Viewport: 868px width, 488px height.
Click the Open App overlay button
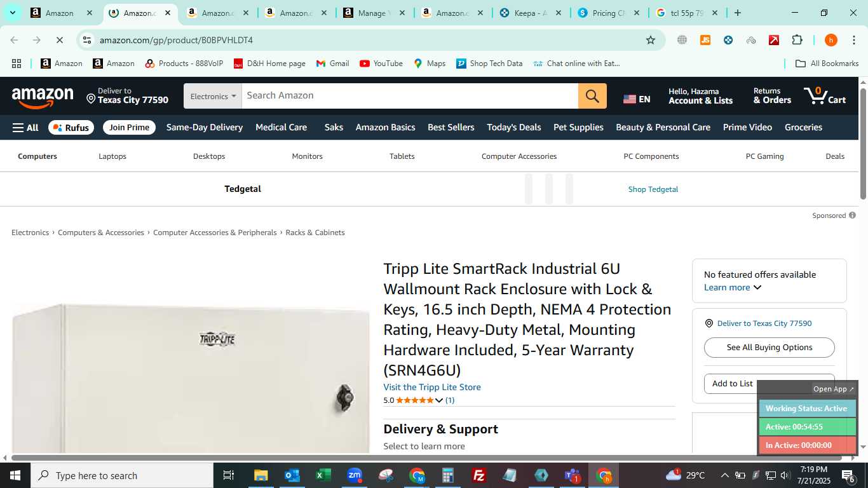[x=834, y=389]
